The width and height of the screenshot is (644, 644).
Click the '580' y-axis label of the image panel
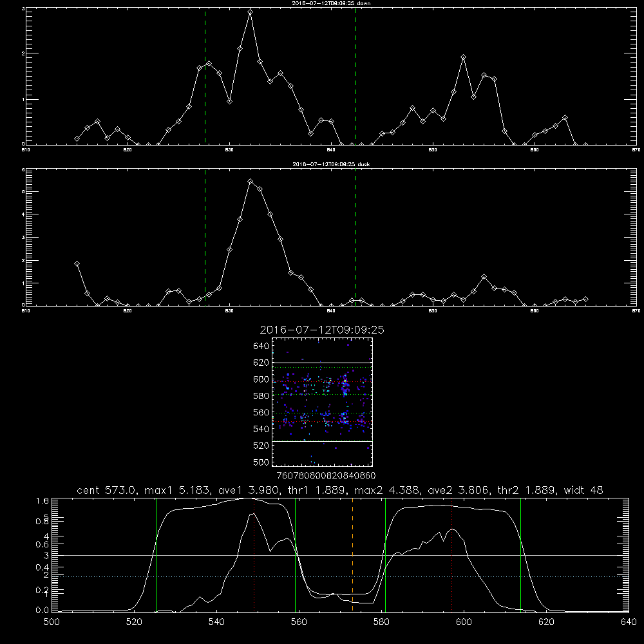(x=261, y=396)
